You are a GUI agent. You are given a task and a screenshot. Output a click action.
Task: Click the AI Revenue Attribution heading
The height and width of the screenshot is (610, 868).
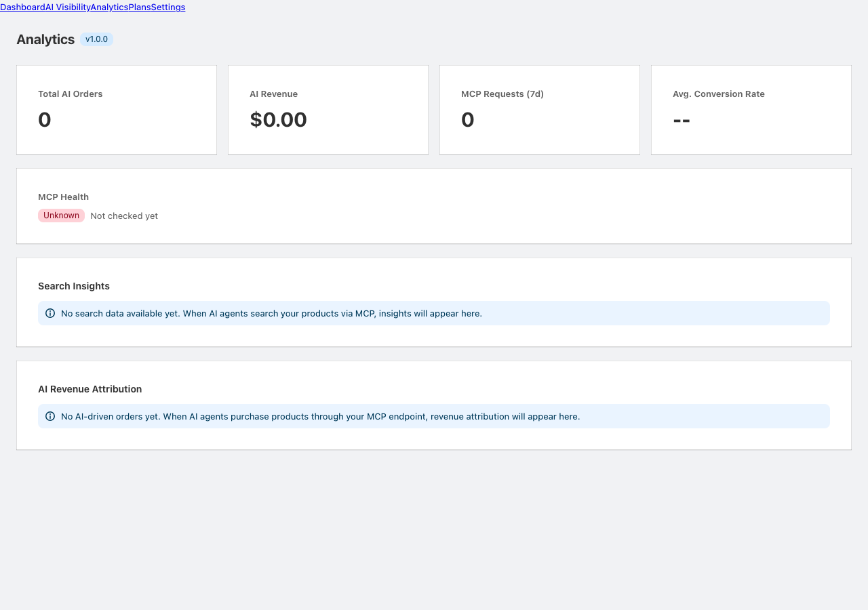[x=90, y=389]
